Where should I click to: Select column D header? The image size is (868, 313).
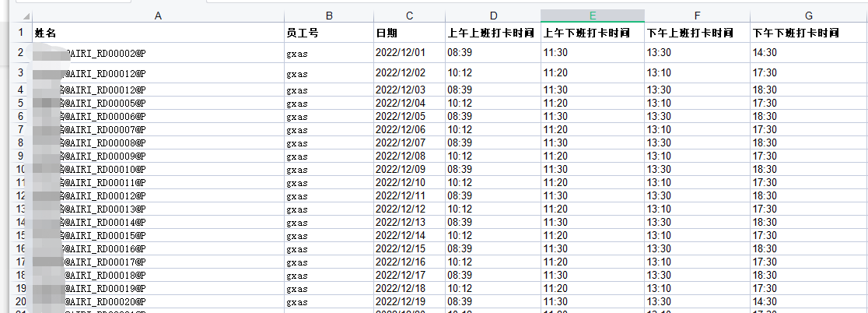tap(493, 16)
